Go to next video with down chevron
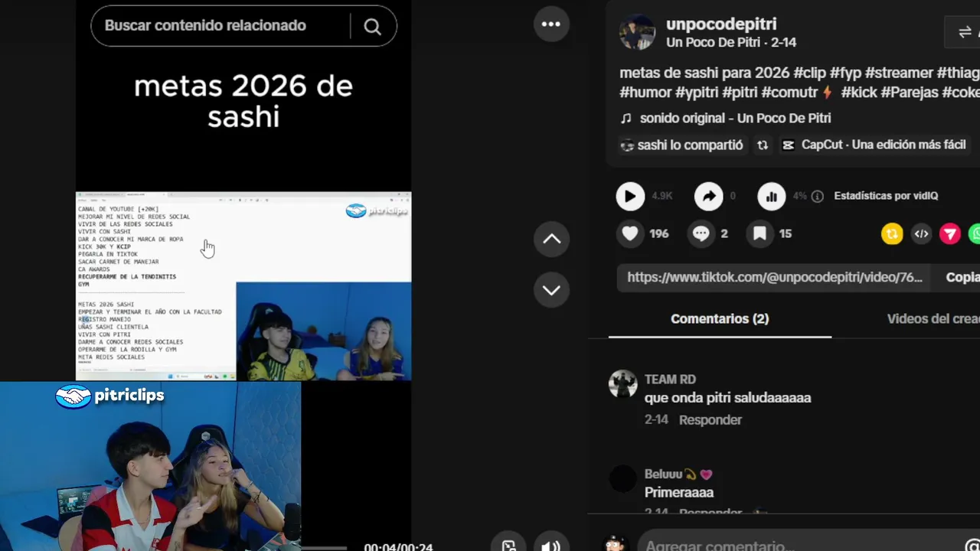The height and width of the screenshot is (551, 980). 552,290
